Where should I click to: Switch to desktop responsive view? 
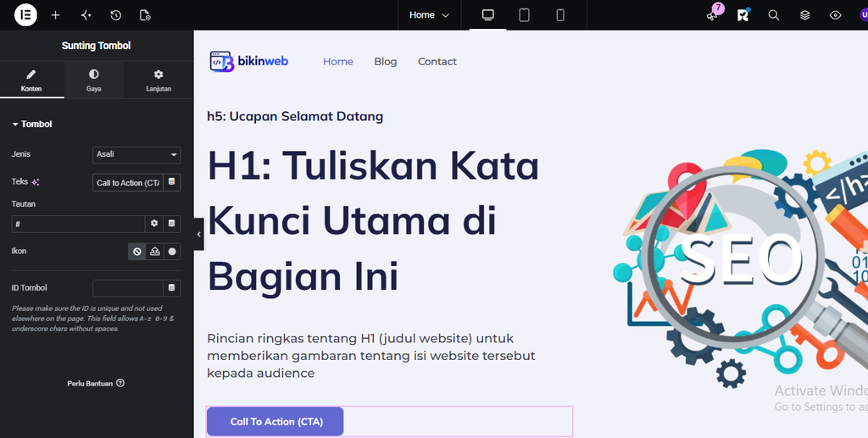click(487, 15)
